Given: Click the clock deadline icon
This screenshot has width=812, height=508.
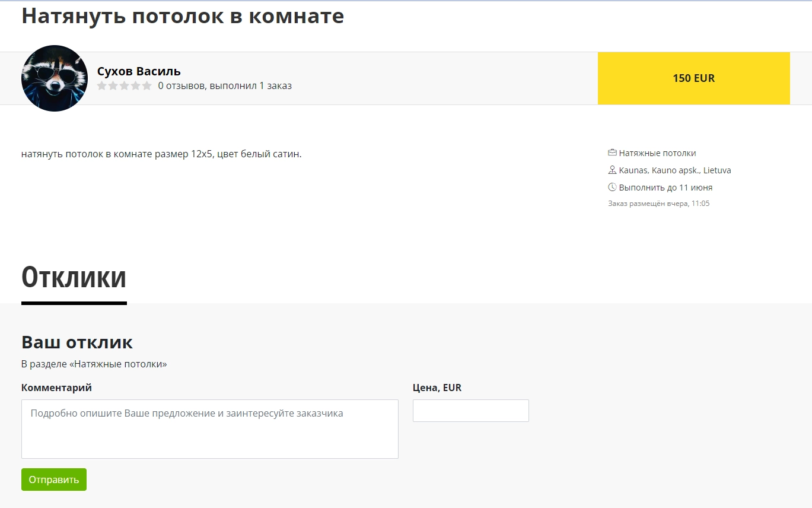Looking at the screenshot, I should (x=612, y=188).
